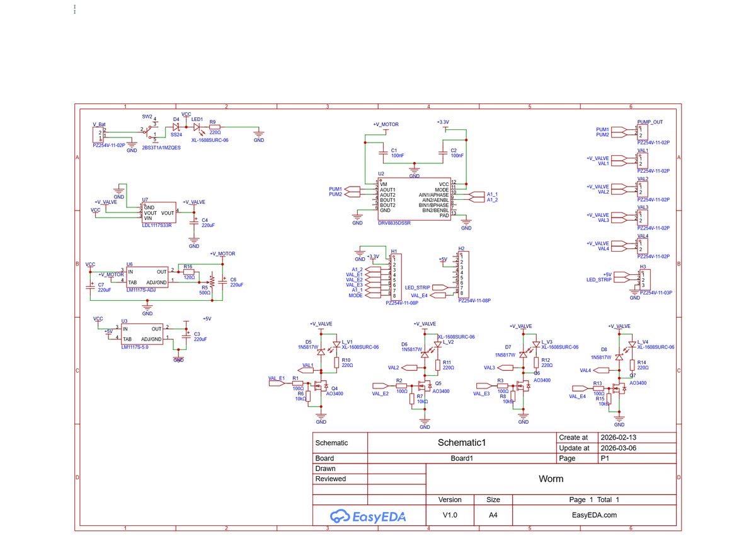Select the R14 resistor designator
The width and height of the screenshot is (756, 536).
tap(643, 363)
